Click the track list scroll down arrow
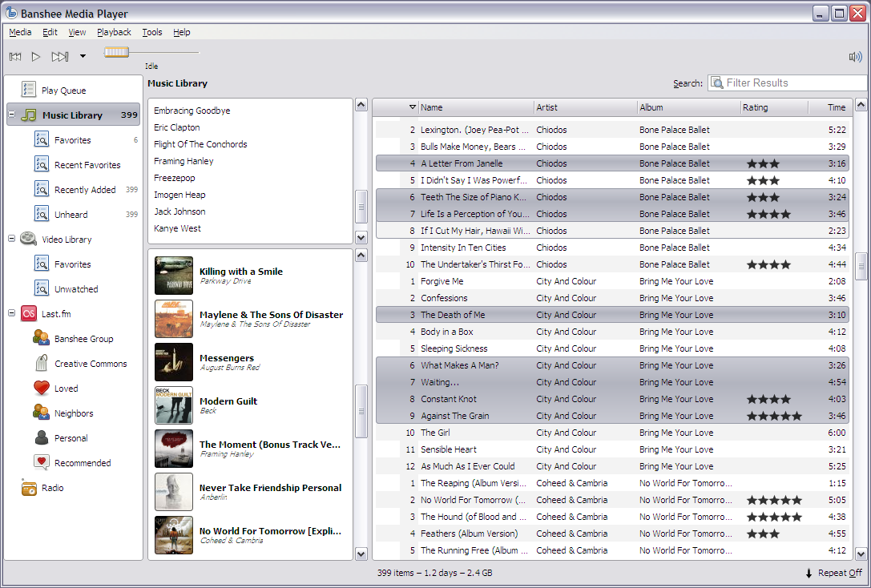871x588 pixels. (x=861, y=554)
